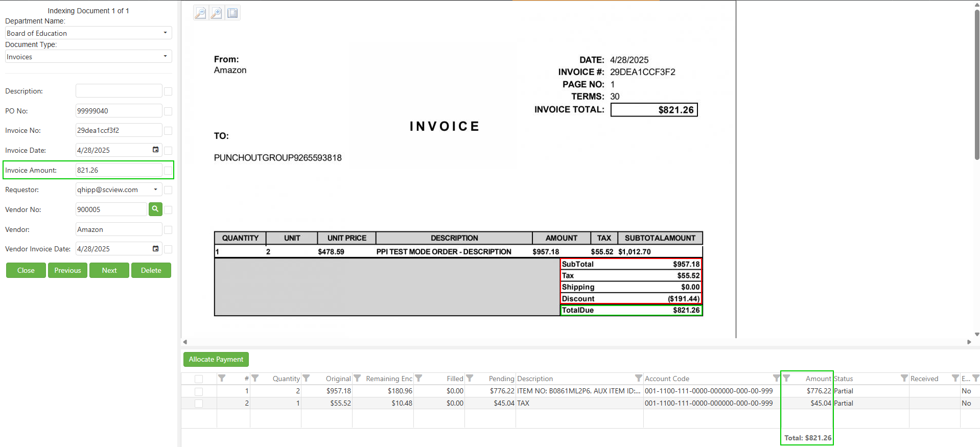Tick the checkbox beside the Invoice Amount field
The height and width of the screenshot is (447, 980).
coord(168,171)
